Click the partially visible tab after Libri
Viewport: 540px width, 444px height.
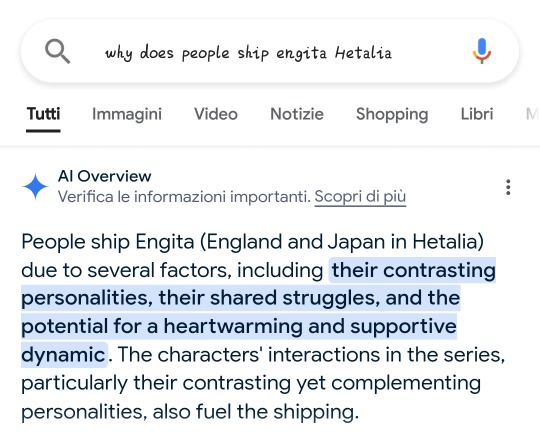(532, 114)
